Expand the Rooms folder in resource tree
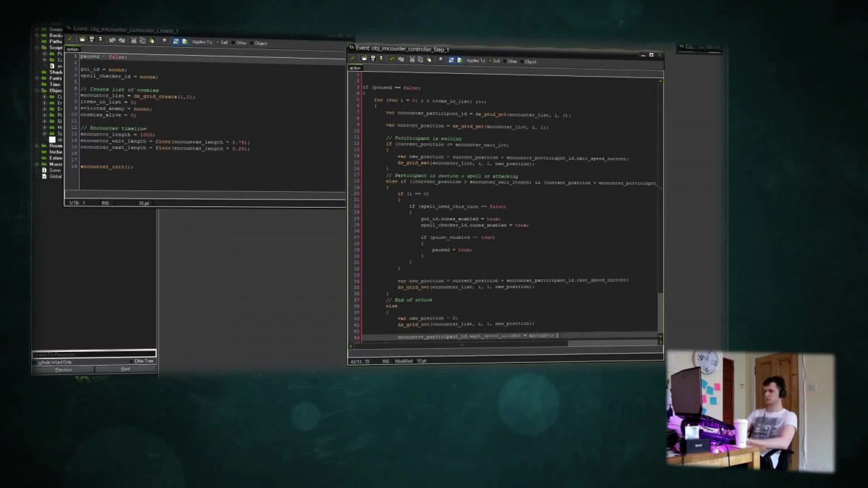Image resolution: width=868 pixels, height=488 pixels. pos(37,146)
